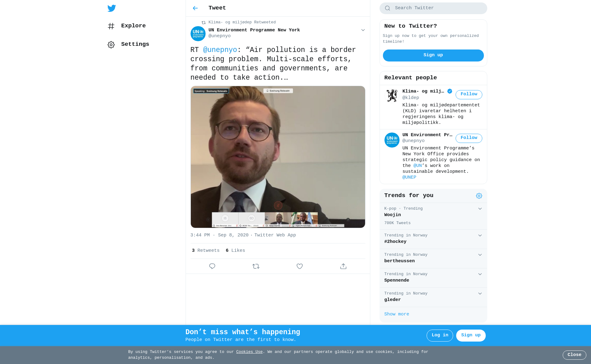View the 6 Likes list
The image size is (591, 364).
(x=235, y=251)
